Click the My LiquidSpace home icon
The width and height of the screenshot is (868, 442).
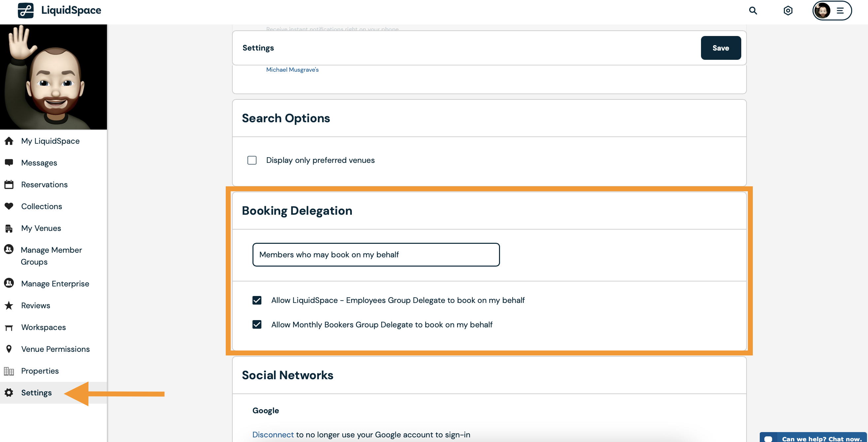[9, 141]
